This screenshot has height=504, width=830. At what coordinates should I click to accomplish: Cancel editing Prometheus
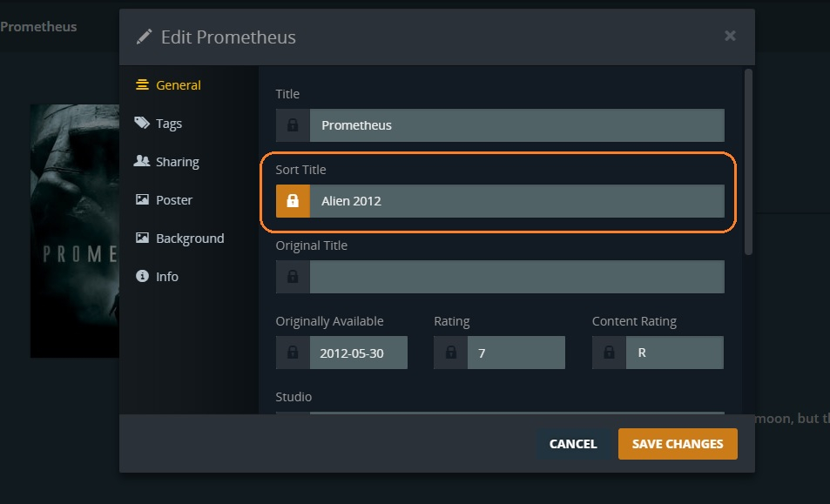573,444
